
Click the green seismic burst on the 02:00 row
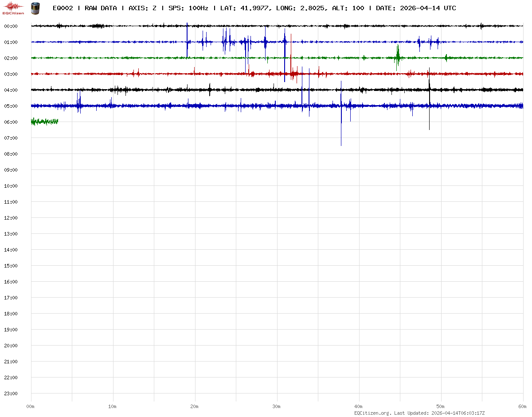coord(398,57)
